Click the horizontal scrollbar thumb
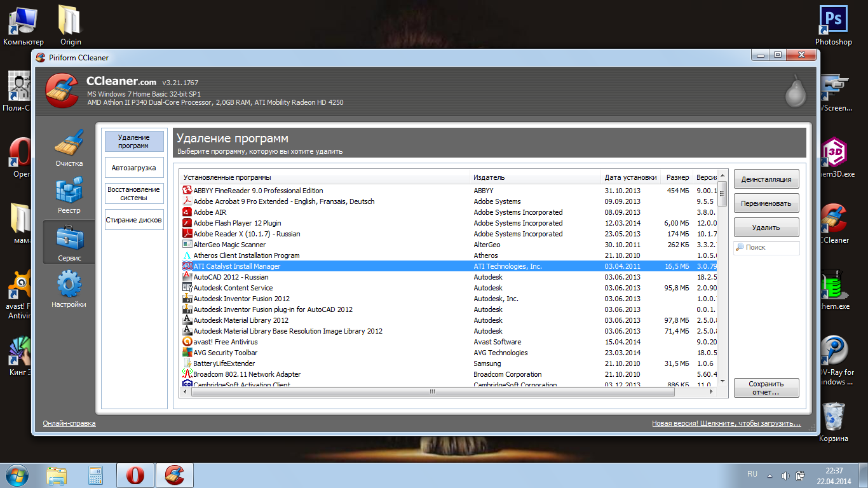The height and width of the screenshot is (488, 868). (433, 391)
